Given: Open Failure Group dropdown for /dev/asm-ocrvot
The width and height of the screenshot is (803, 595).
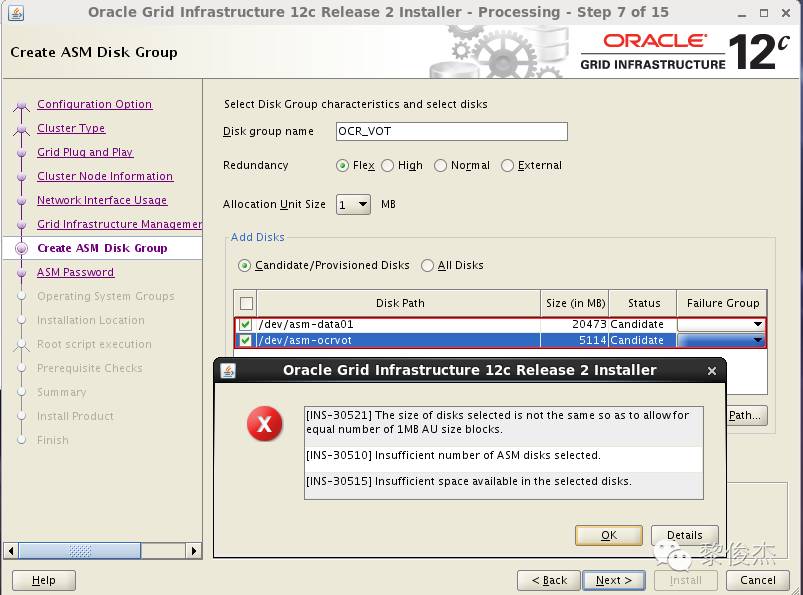Looking at the screenshot, I should (x=757, y=341).
